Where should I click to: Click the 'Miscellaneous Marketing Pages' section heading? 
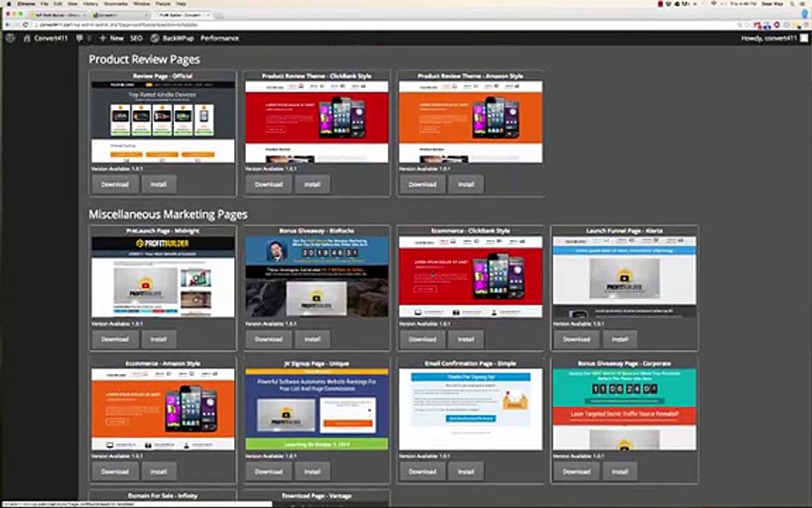tap(168, 214)
